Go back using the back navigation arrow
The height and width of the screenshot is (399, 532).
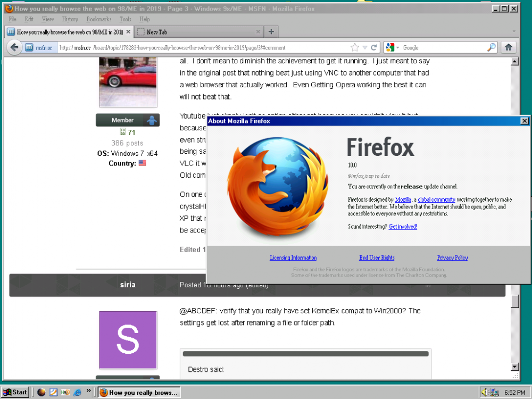(x=14, y=47)
